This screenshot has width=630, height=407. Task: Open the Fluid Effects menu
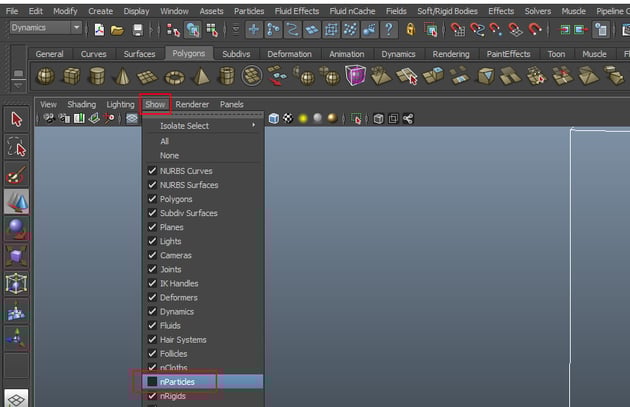(x=297, y=11)
